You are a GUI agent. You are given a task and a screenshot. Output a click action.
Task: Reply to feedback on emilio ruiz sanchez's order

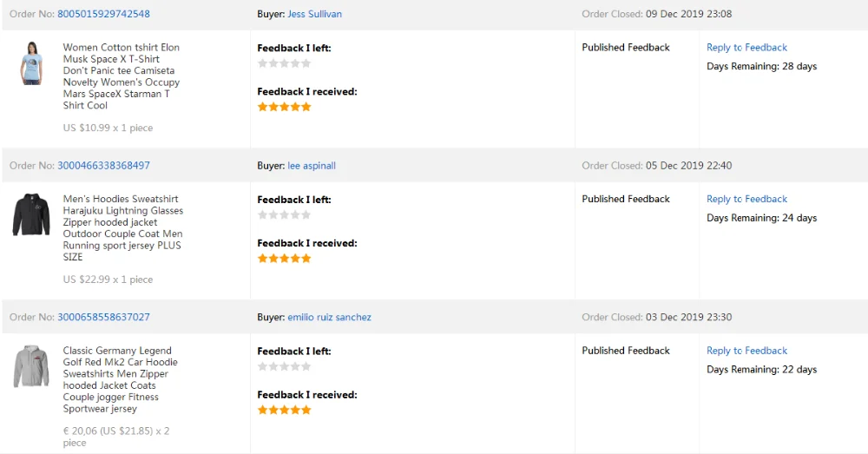click(746, 351)
